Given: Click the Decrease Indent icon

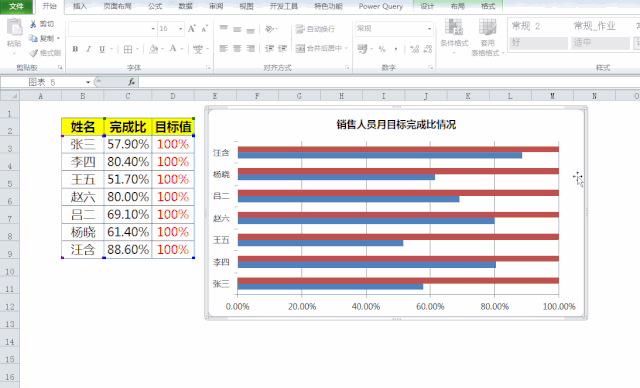Looking at the screenshot, I should [269, 49].
